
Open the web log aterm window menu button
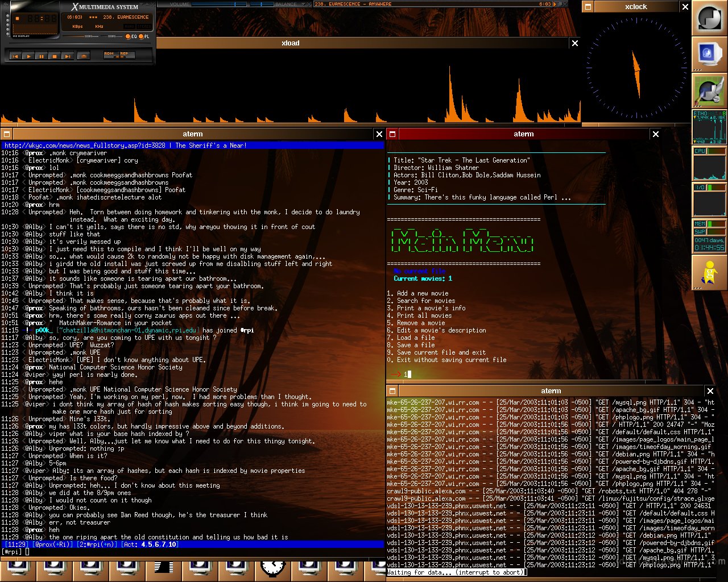[393, 391]
